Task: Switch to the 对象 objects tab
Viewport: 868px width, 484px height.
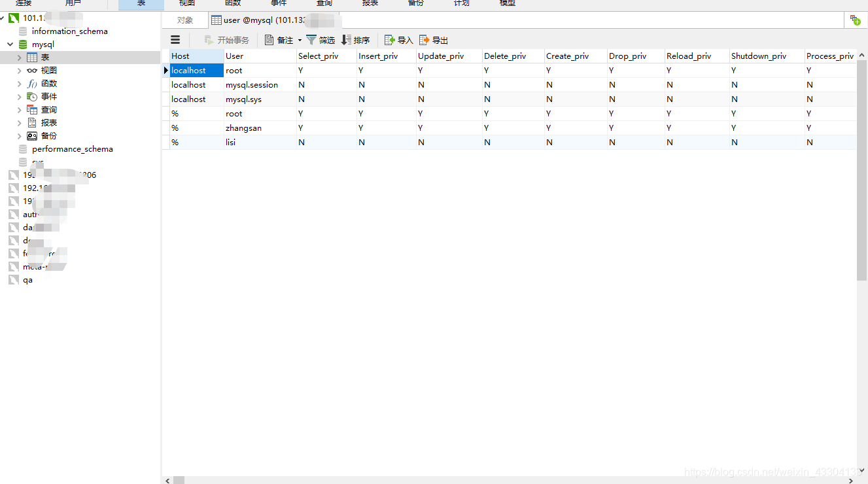Action: pos(185,20)
